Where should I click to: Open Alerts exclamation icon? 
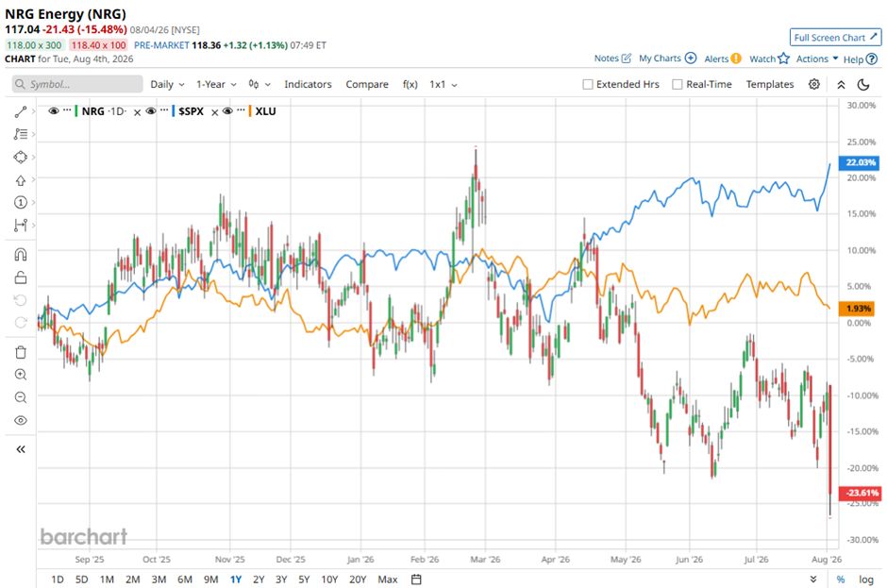pyautogui.click(x=736, y=59)
